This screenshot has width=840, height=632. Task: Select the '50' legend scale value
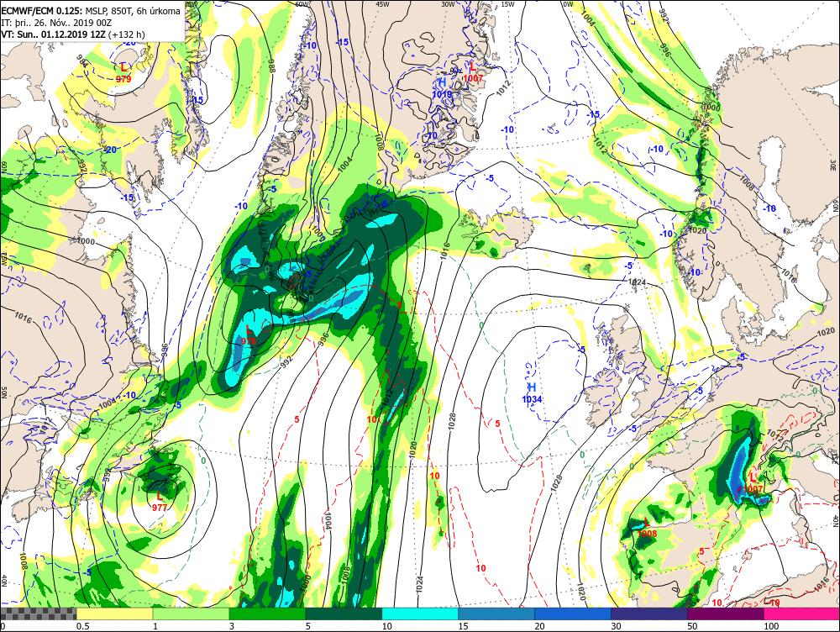pos(693,626)
